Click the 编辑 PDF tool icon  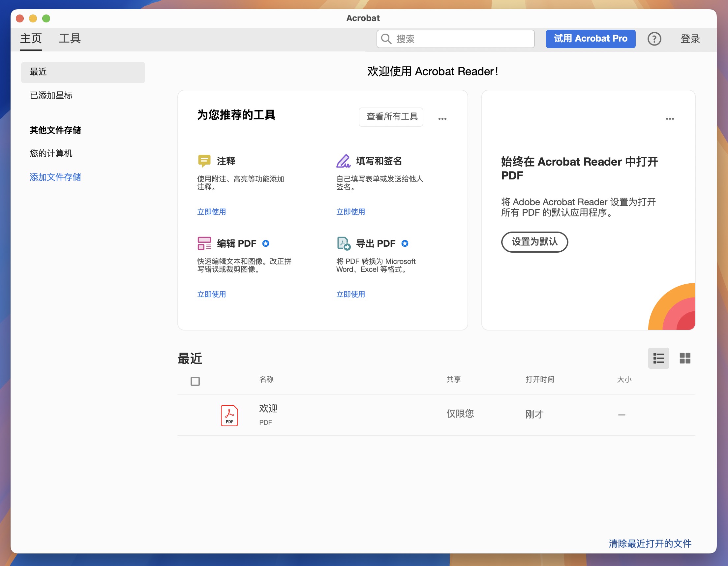204,243
